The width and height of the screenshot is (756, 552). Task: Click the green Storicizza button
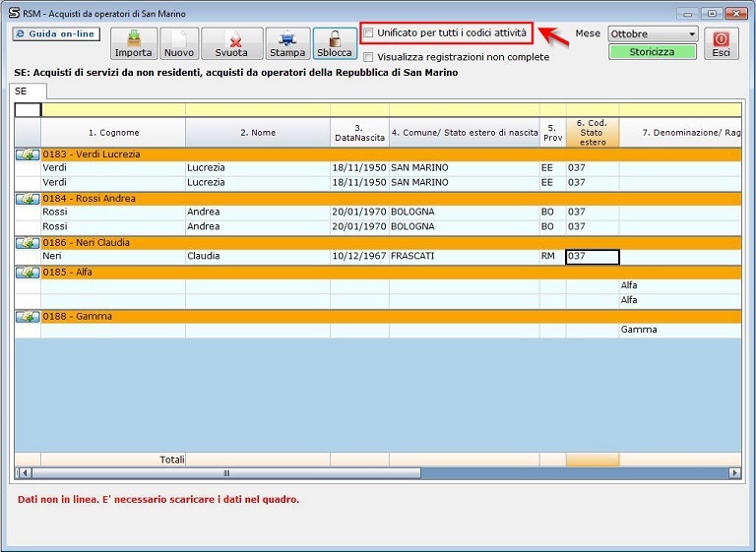[652, 52]
